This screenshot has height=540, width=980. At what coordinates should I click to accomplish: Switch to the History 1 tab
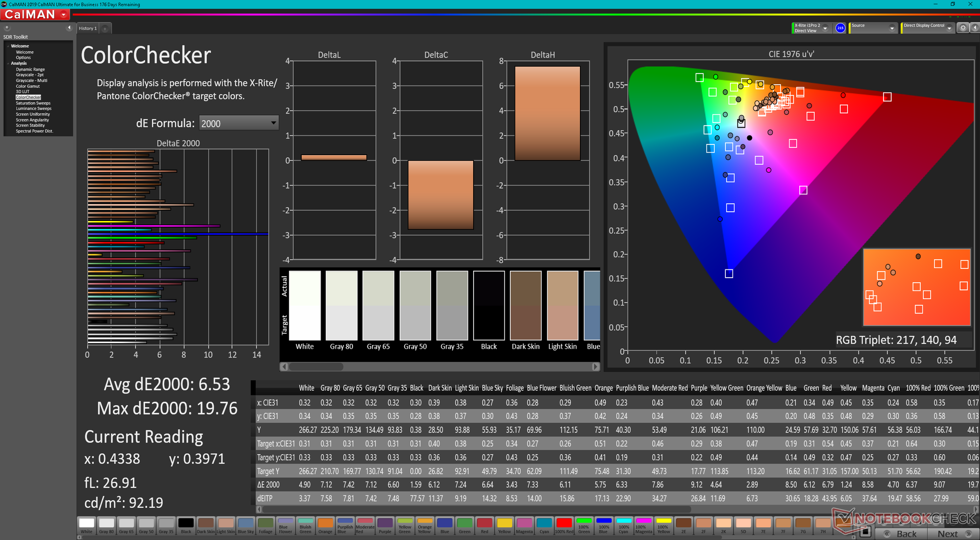point(88,29)
